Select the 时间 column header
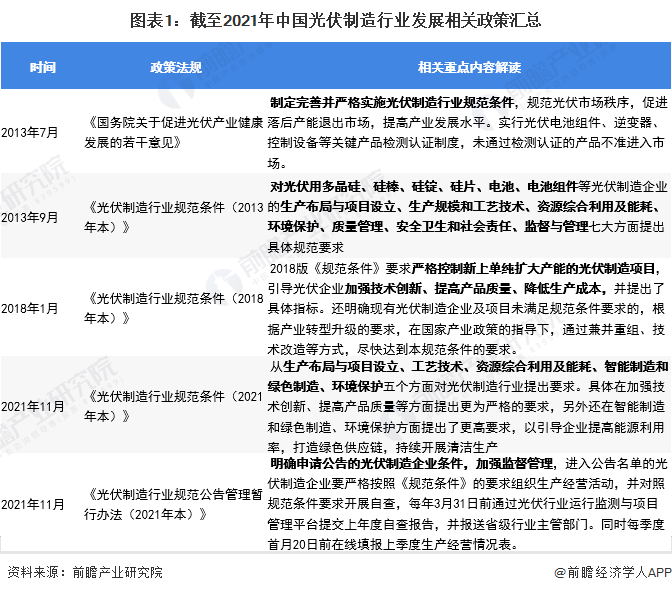The width and height of the screenshot is (672, 593). coord(42,67)
